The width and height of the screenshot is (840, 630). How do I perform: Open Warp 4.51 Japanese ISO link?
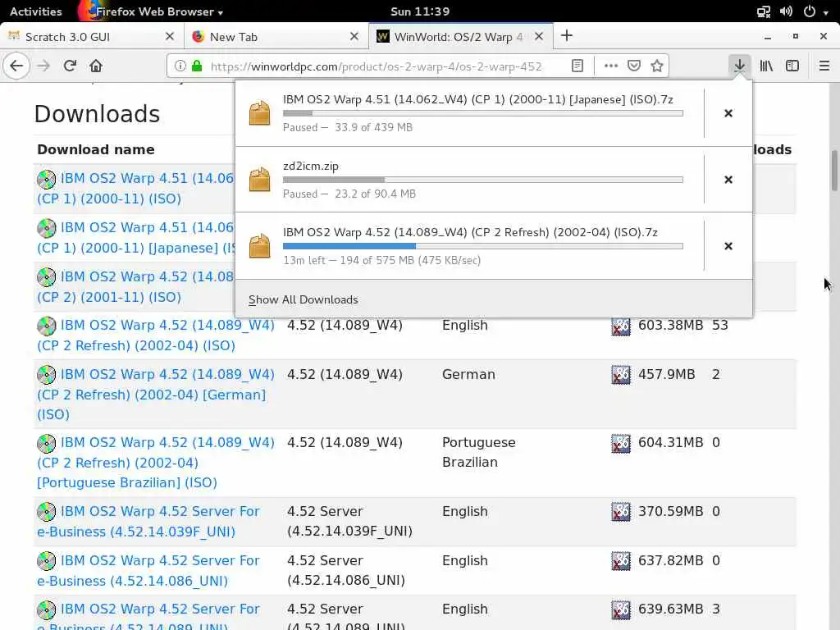(x=136, y=237)
